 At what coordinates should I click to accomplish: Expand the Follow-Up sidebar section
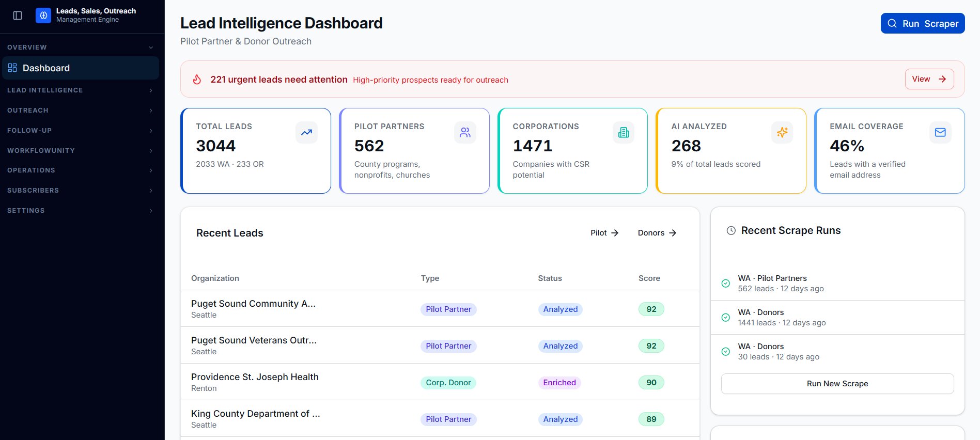pos(80,131)
